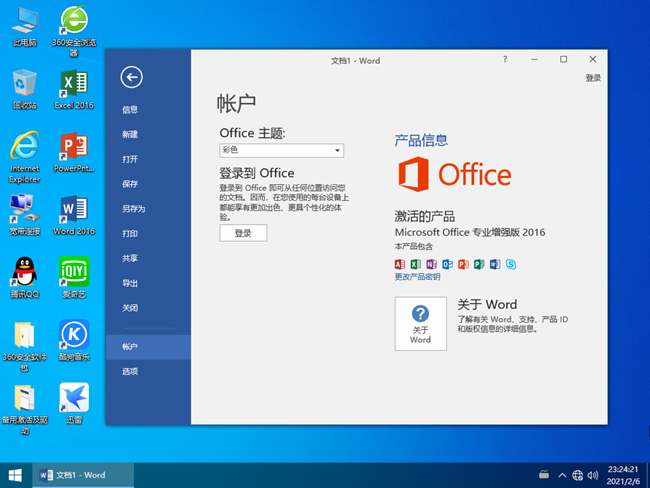The height and width of the screenshot is (488, 650).
Task: Select Internet Explorer desktop icon
Action: 24,157
